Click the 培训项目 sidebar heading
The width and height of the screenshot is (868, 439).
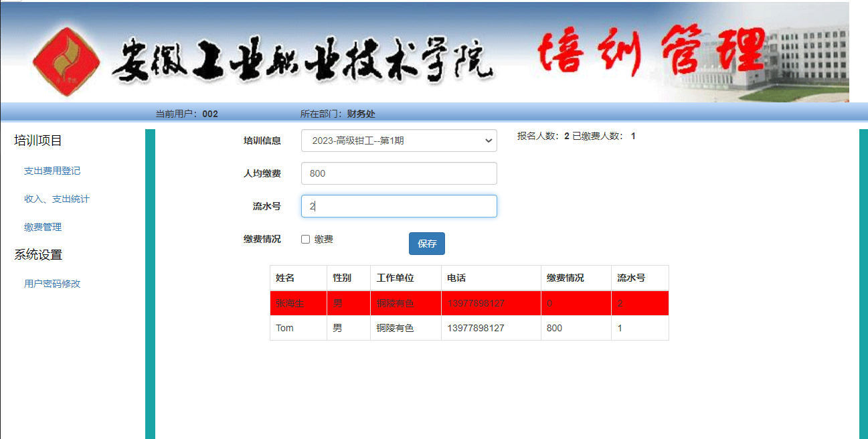pyautogui.click(x=38, y=141)
